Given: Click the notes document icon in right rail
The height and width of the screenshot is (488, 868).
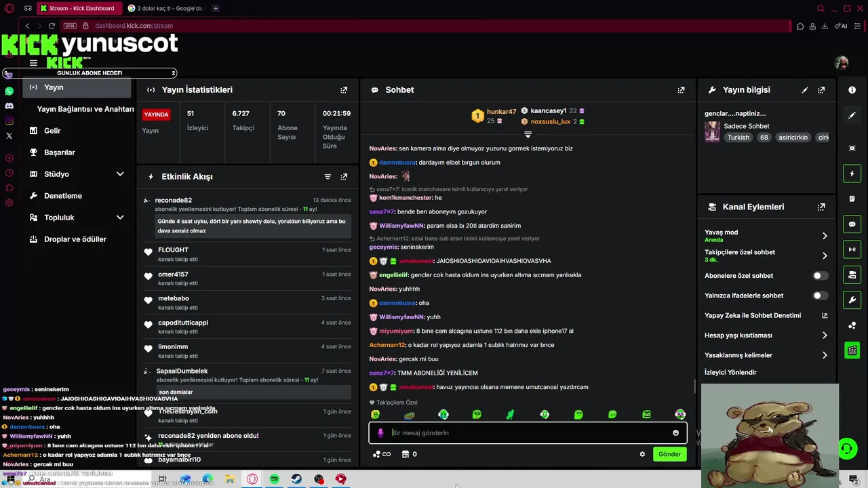Looking at the screenshot, I should pyautogui.click(x=852, y=199).
